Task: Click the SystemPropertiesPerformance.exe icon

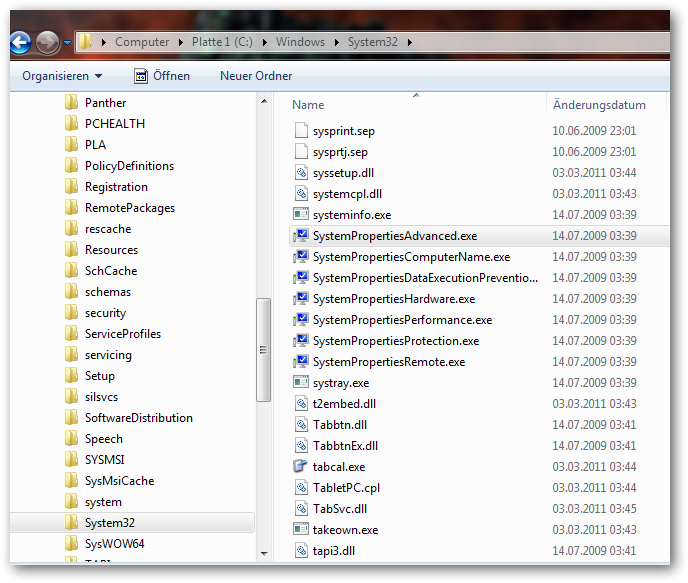Action: pos(301,319)
